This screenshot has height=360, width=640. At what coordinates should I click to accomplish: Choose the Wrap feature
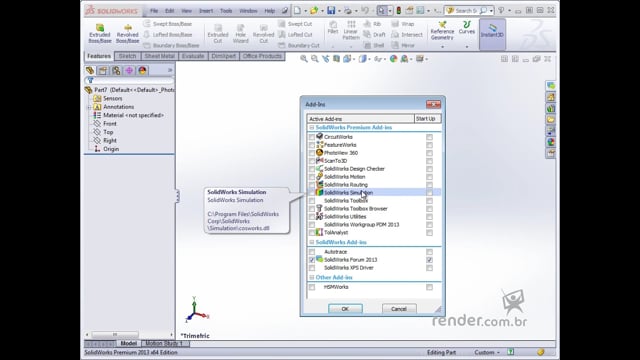pos(402,24)
